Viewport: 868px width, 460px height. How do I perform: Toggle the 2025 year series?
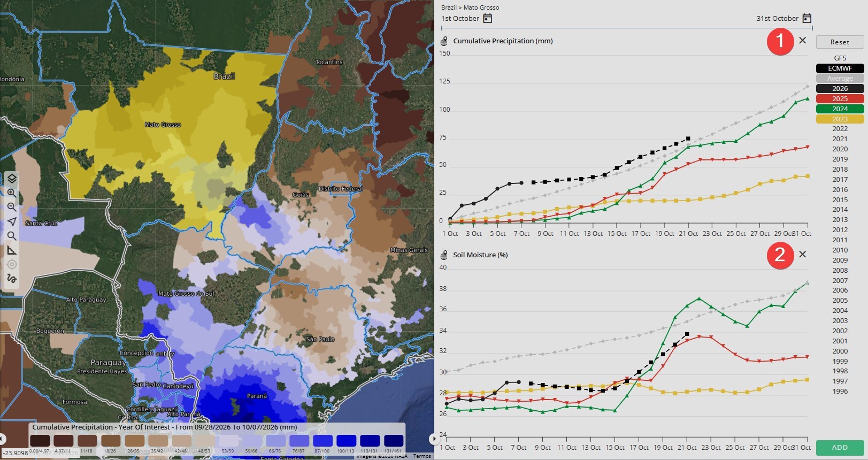840,99
